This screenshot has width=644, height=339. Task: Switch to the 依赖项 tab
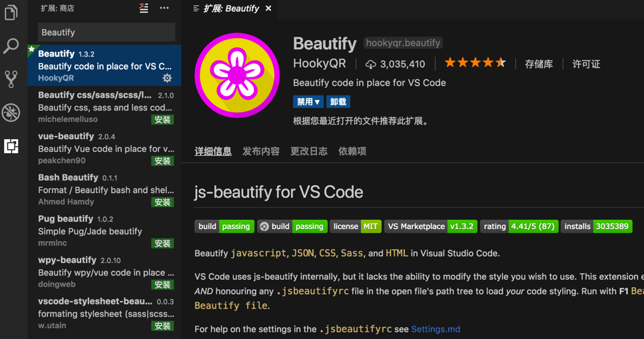(x=352, y=151)
